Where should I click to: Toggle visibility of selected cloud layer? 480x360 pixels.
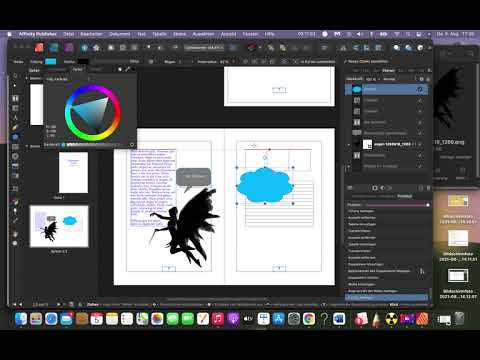420,89
